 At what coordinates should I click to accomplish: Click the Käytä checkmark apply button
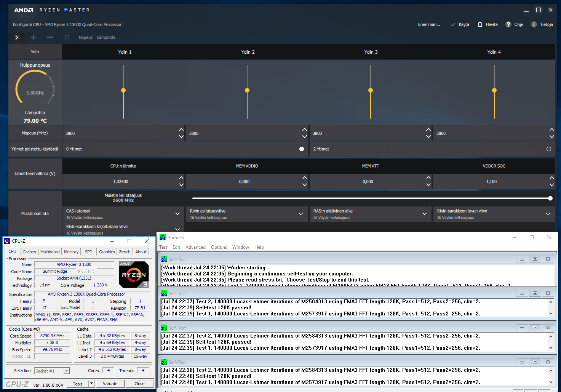(x=459, y=24)
